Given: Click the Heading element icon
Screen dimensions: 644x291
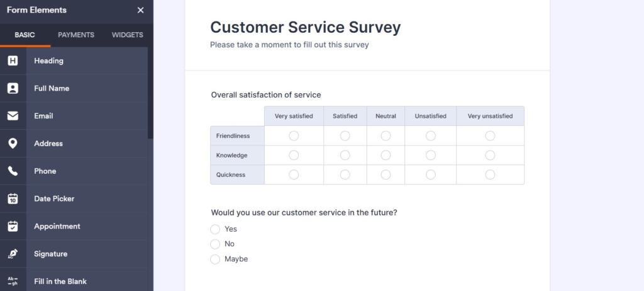Looking at the screenshot, I should (x=13, y=61).
